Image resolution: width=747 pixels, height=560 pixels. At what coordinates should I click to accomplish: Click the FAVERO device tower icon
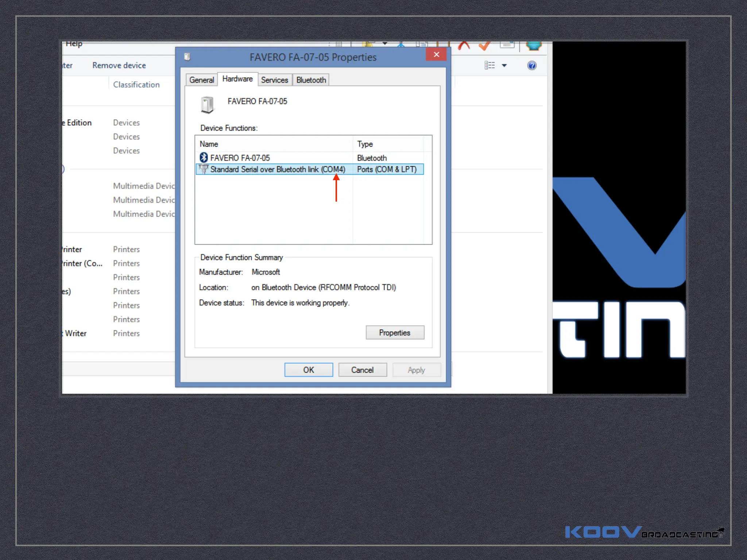[208, 105]
